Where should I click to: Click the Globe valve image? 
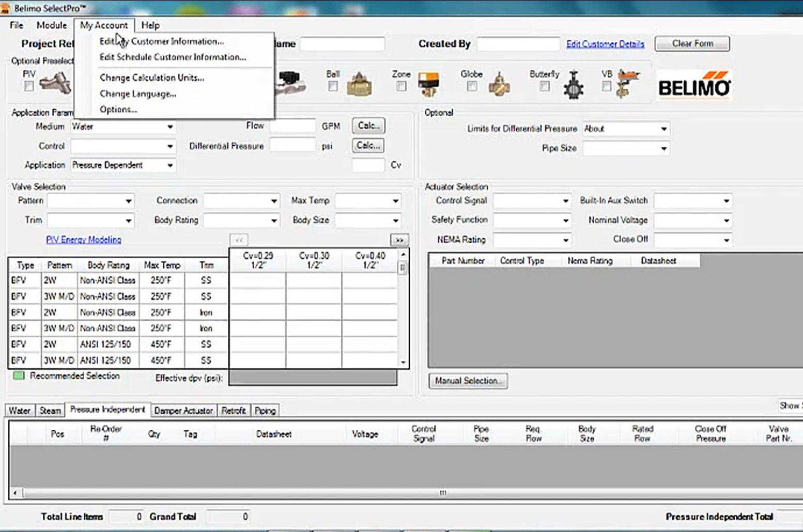tap(499, 85)
